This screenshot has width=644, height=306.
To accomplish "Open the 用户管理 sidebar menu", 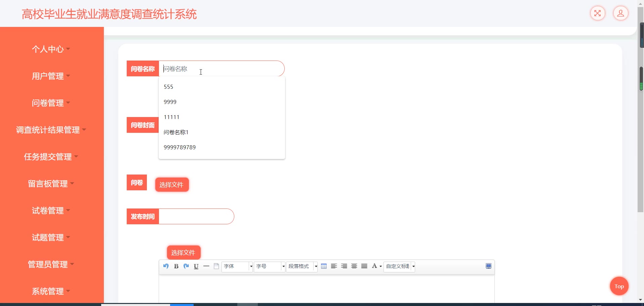I will [51, 76].
